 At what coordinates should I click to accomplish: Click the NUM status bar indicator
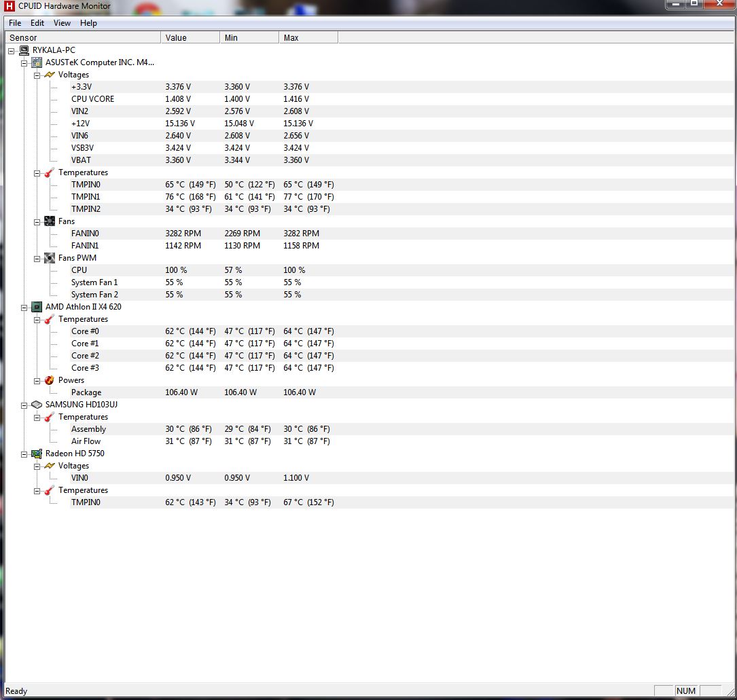point(686,690)
